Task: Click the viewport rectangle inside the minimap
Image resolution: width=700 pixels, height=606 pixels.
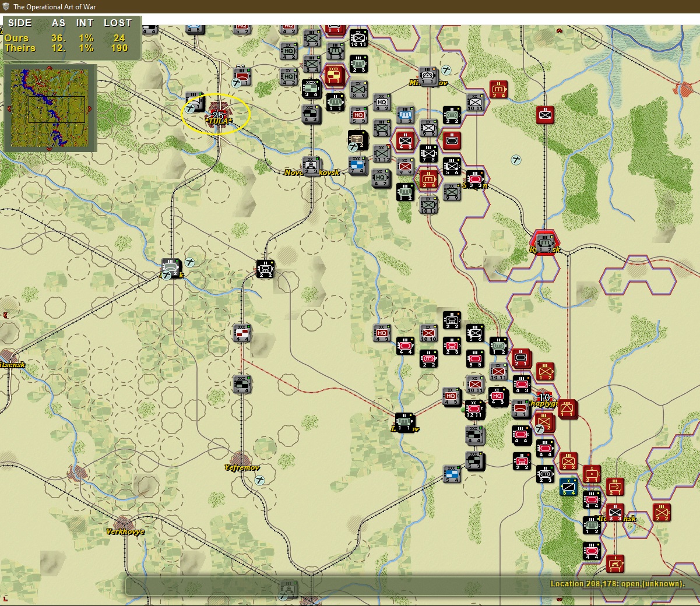Action: [x=57, y=110]
